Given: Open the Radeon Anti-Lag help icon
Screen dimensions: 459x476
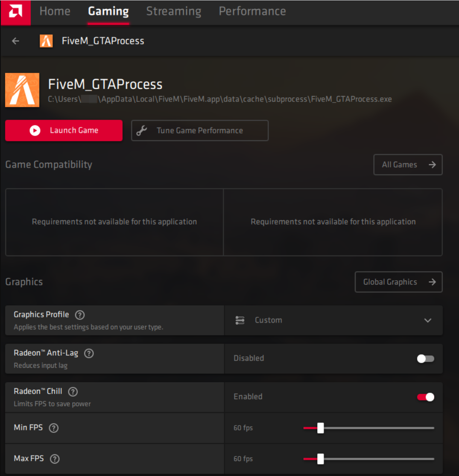Looking at the screenshot, I should 89,353.
